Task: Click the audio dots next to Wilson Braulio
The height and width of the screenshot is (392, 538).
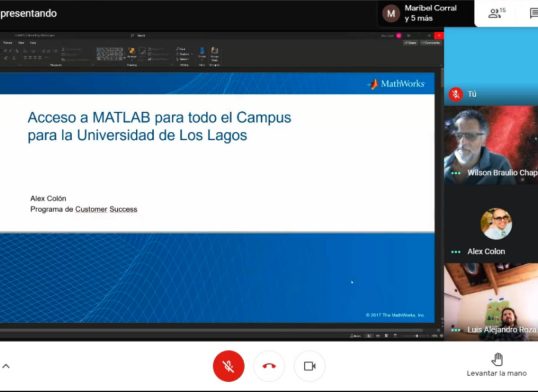Action: 456,173
